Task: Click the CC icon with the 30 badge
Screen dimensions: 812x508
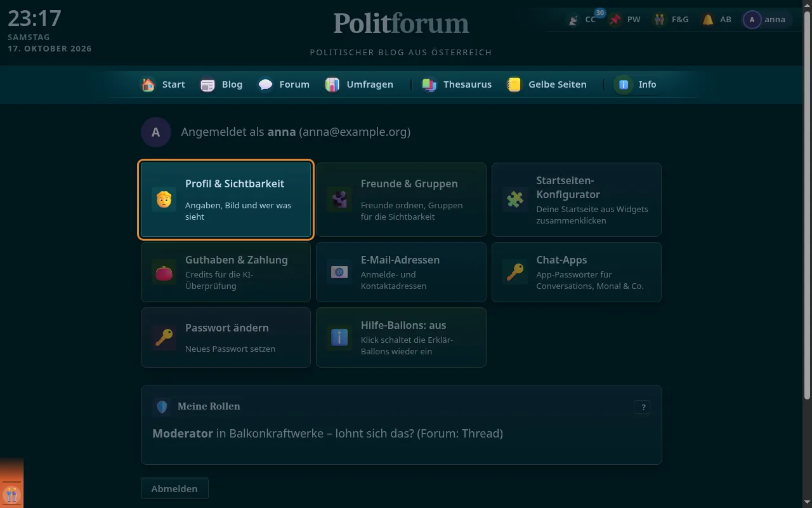Action: click(573, 20)
